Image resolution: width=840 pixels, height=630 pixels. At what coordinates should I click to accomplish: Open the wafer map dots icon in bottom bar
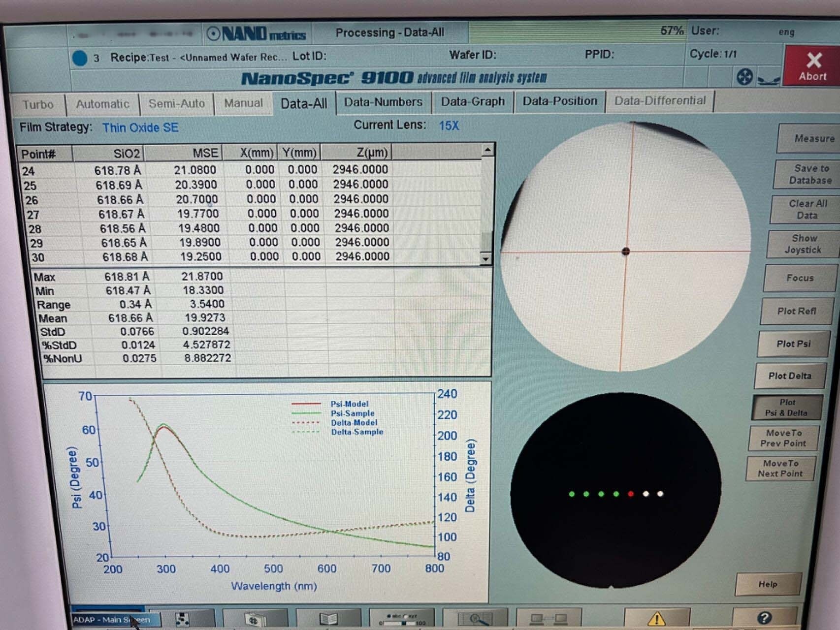click(183, 619)
